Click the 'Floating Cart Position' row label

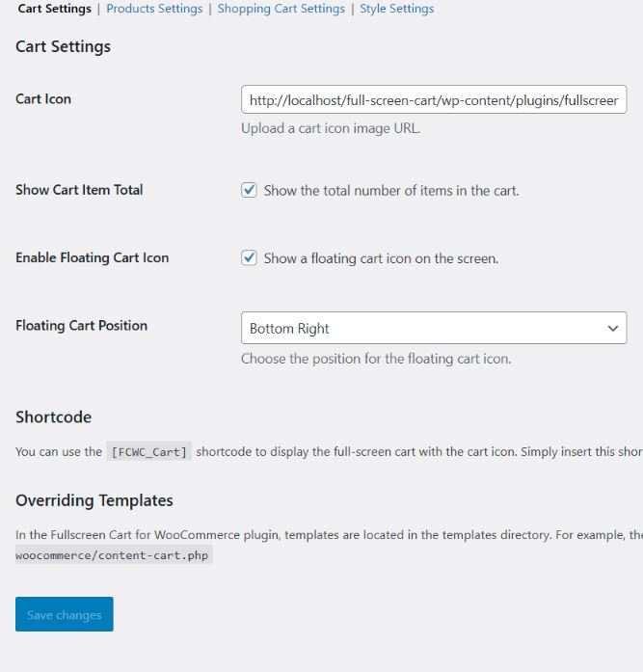[81, 326]
